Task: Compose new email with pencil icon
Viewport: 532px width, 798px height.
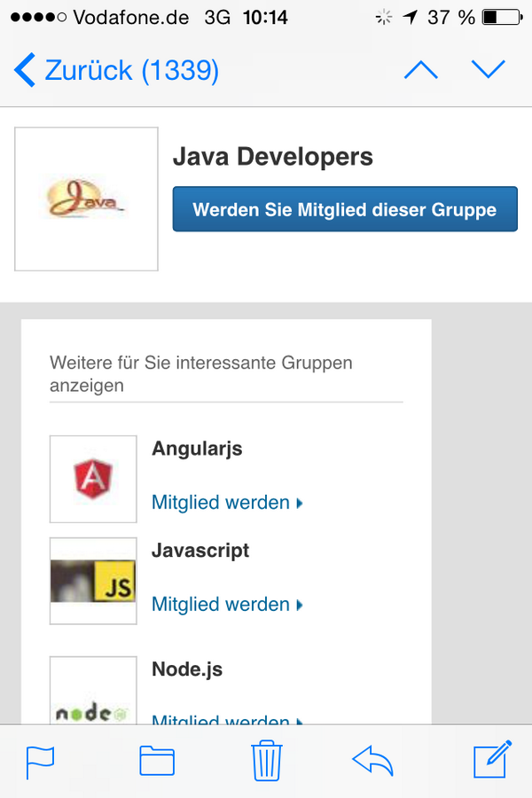Action: tap(492, 759)
